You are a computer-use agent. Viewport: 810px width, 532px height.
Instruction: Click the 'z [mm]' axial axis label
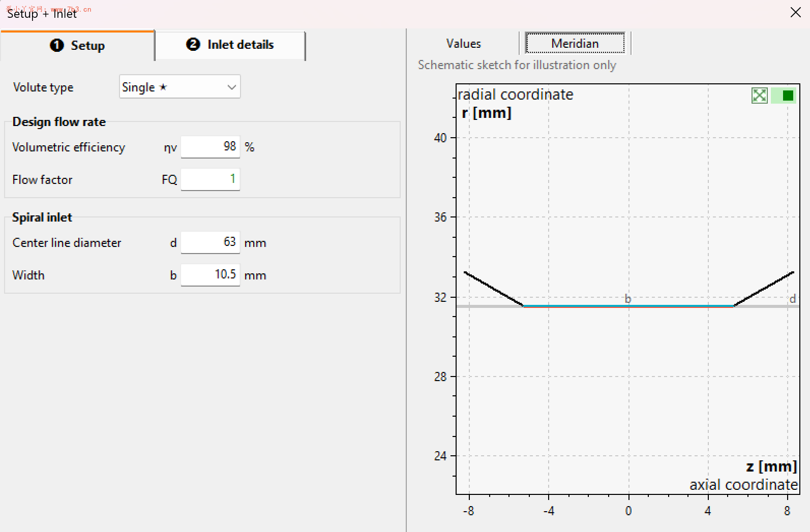click(771, 466)
